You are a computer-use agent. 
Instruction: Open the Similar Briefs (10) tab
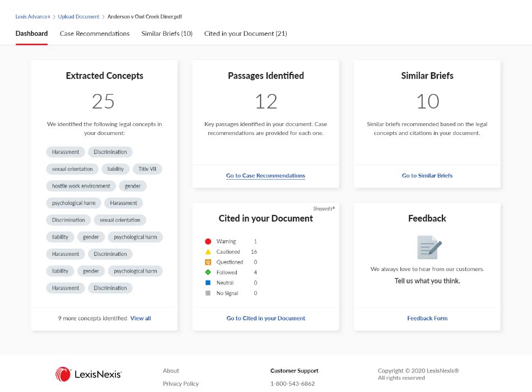point(167,34)
